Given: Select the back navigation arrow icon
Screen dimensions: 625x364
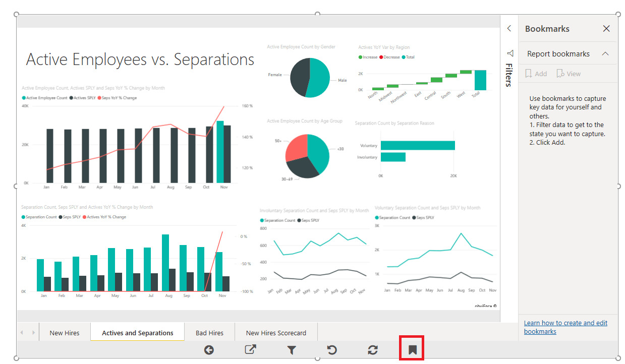Looking at the screenshot, I should (209, 349).
